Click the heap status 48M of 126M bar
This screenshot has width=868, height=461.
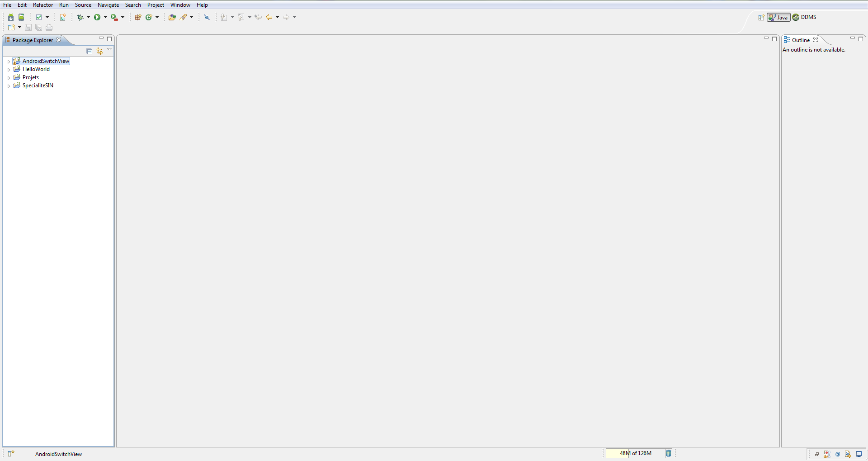[x=635, y=453]
